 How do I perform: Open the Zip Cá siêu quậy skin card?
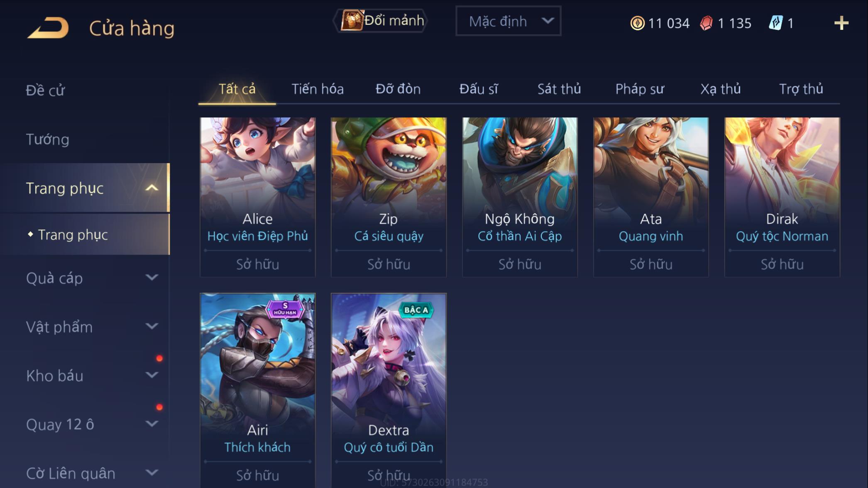(x=389, y=197)
